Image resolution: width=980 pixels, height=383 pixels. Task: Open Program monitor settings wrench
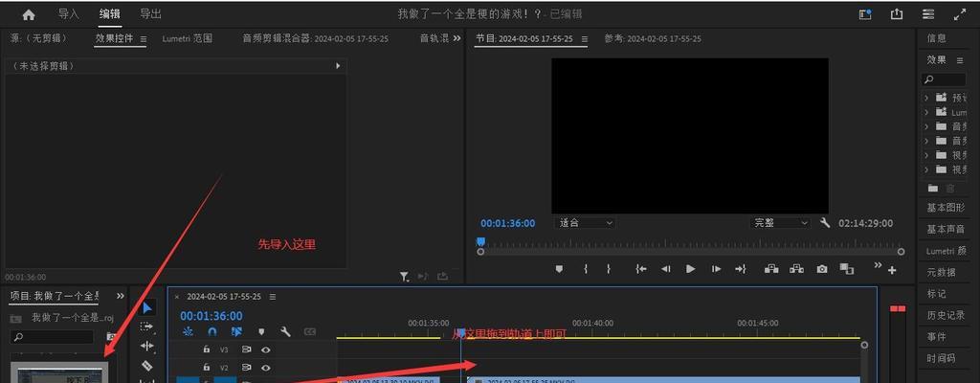click(x=825, y=223)
